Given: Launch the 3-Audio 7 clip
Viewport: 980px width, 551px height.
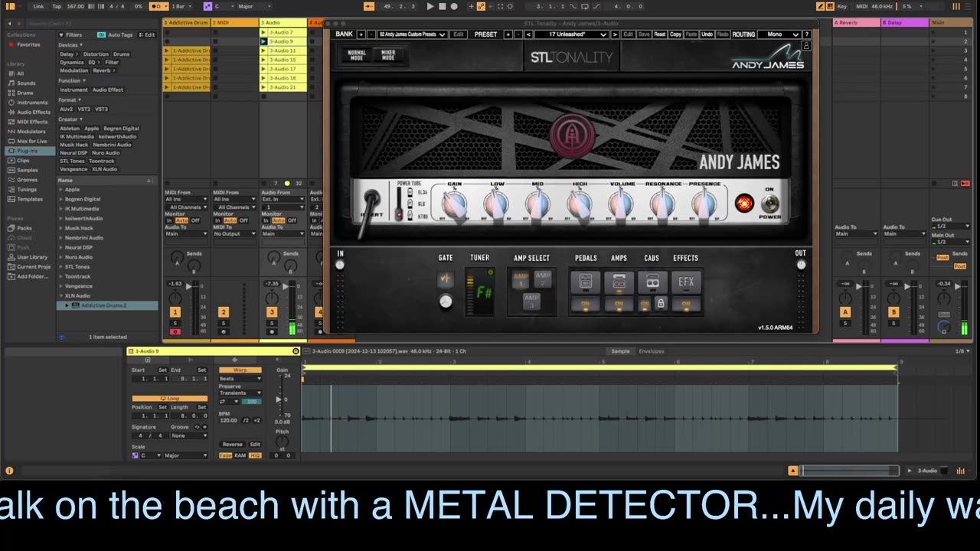Looking at the screenshot, I should [263, 32].
